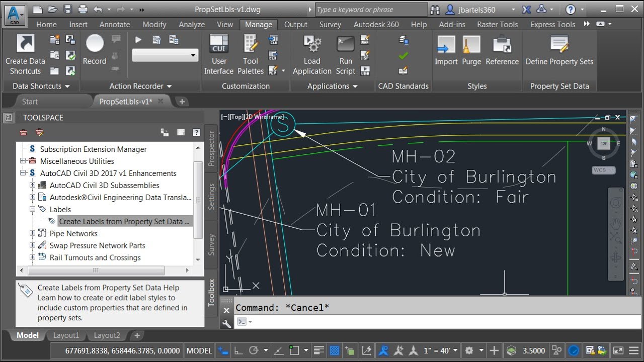644x362 pixels.
Task: Click the Reference styles icon
Action: 502,45
